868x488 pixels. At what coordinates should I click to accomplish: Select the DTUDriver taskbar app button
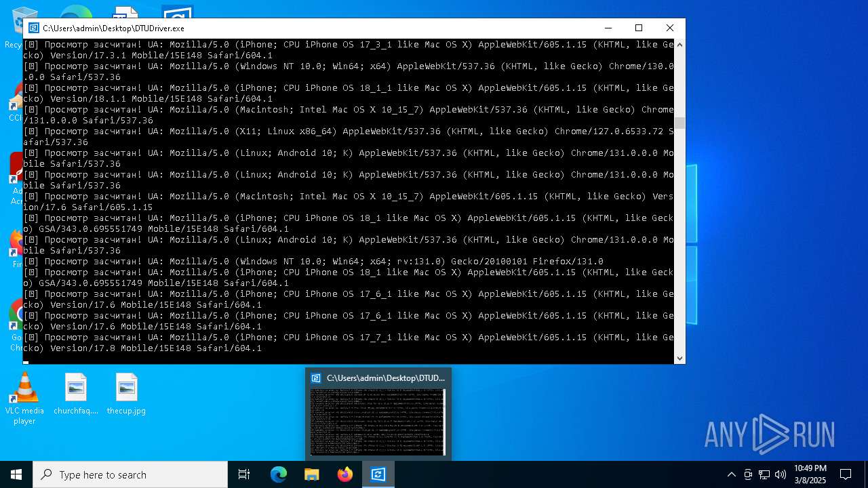[378, 474]
